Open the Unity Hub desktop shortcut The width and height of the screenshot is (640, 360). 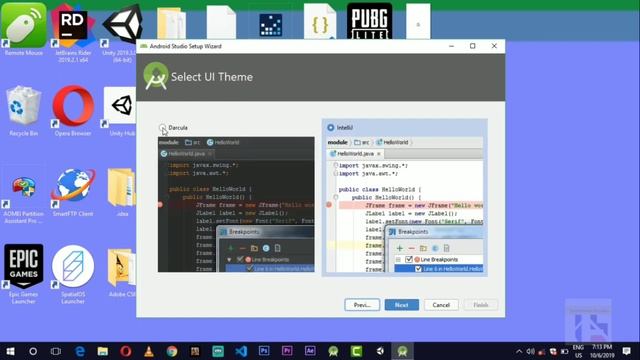coord(120,111)
